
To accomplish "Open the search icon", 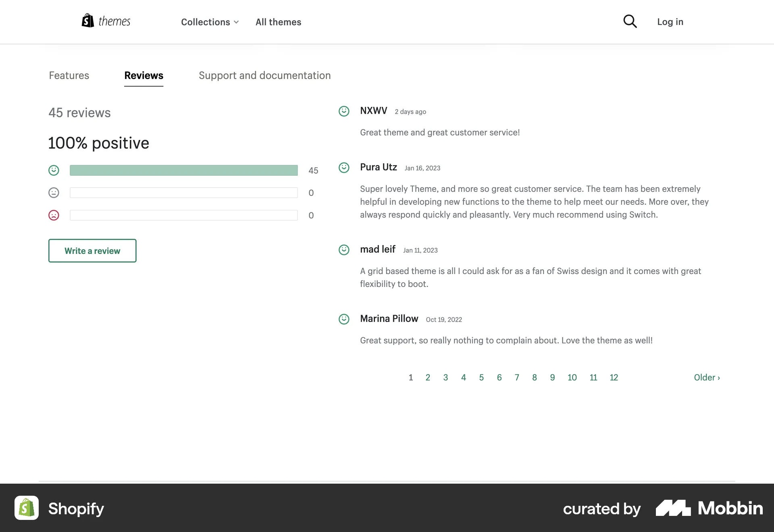I will [629, 21].
